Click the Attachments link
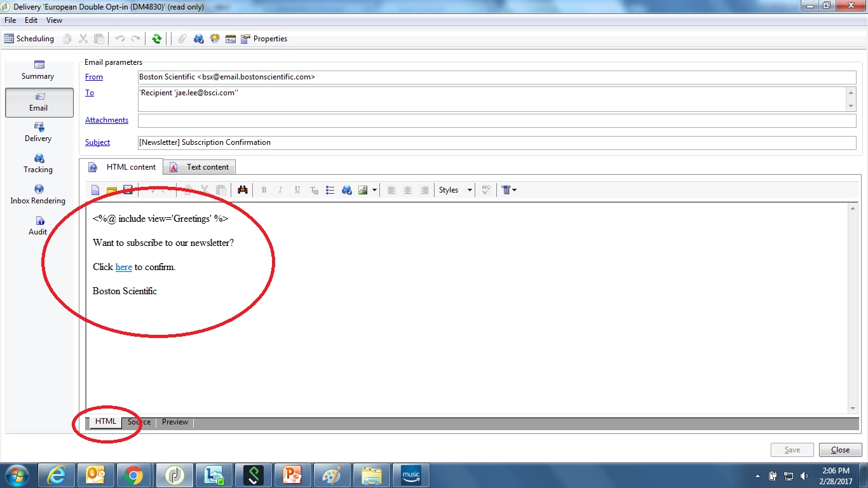This screenshot has height=488, width=868. 107,120
